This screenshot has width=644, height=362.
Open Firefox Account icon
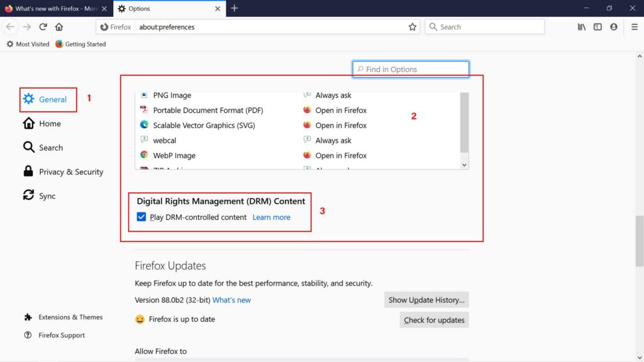pyautogui.click(x=614, y=26)
